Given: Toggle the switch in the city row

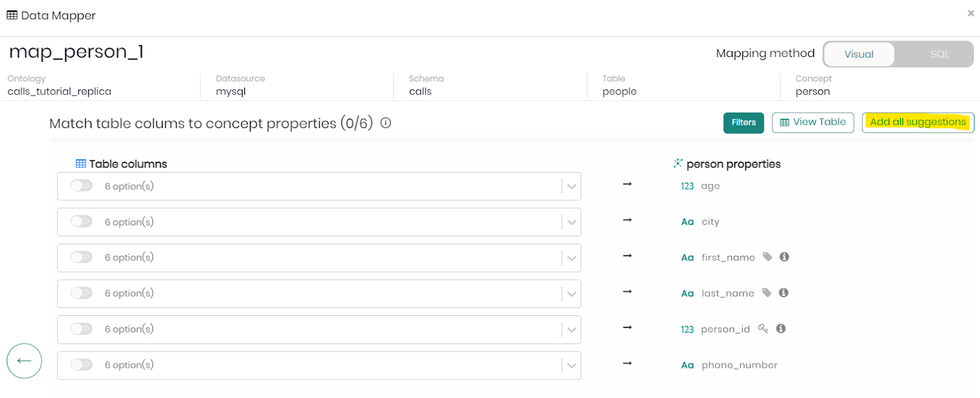Looking at the screenshot, I should pos(81,222).
